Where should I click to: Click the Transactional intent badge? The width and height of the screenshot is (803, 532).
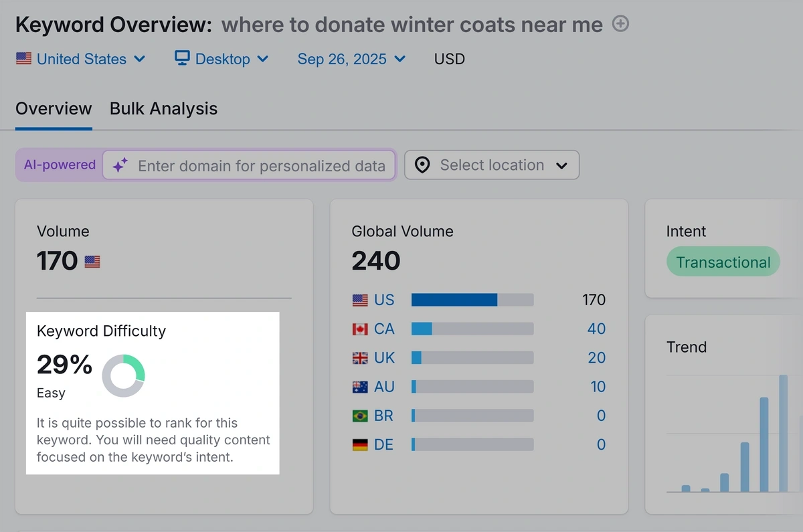pyautogui.click(x=723, y=262)
